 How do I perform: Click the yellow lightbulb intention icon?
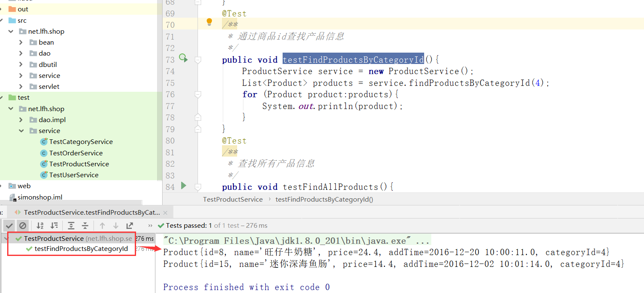point(209,22)
